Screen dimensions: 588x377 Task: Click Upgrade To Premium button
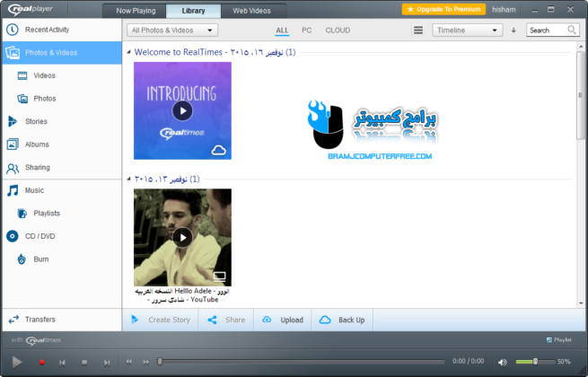click(443, 9)
